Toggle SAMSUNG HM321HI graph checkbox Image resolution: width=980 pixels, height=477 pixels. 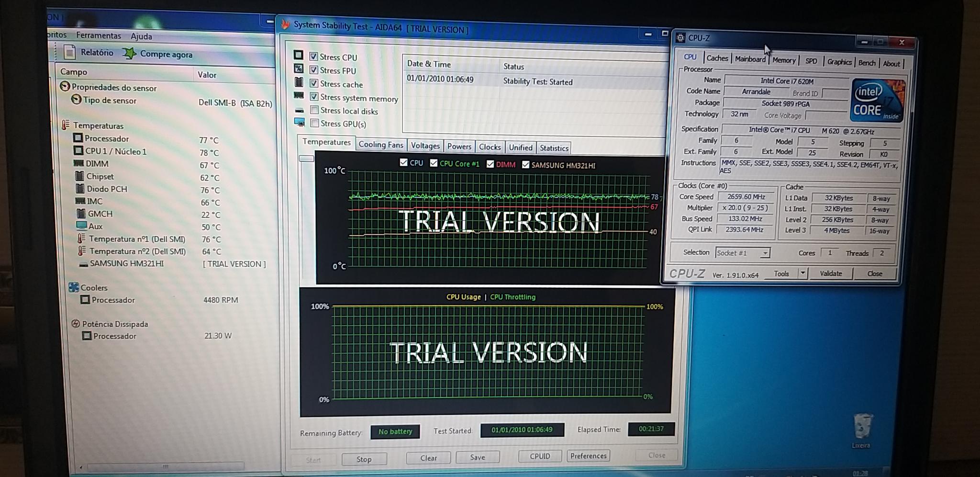(525, 165)
